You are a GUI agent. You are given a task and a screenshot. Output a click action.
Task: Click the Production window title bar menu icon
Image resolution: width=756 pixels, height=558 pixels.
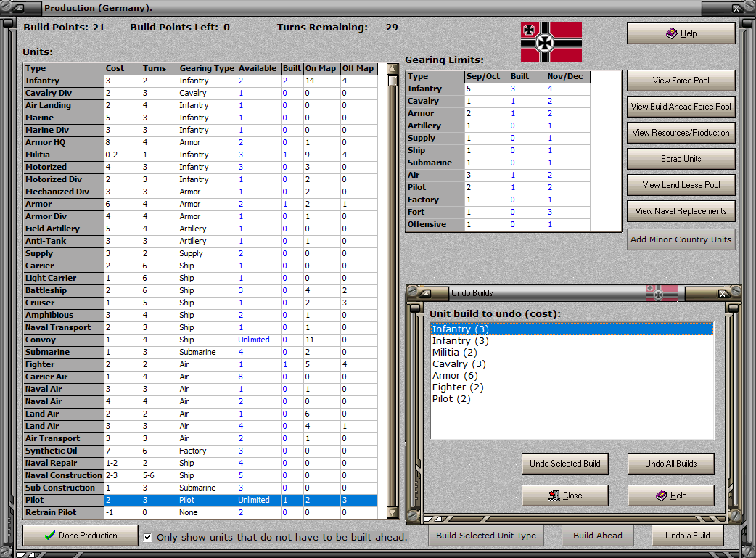click(20, 8)
